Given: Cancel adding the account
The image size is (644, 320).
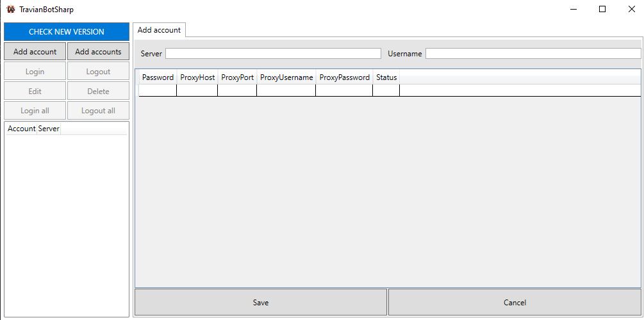Looking at the screenshot, I should 515,302.
